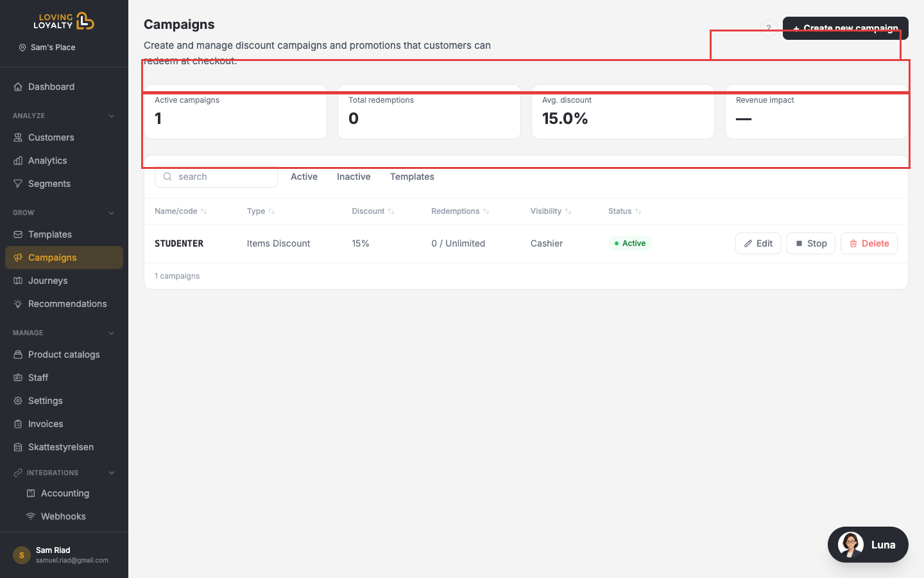The width and height of the screenshot is (924, 578).
Task: Delete the STUDENTER campaign
Action: tap(869, 243)
